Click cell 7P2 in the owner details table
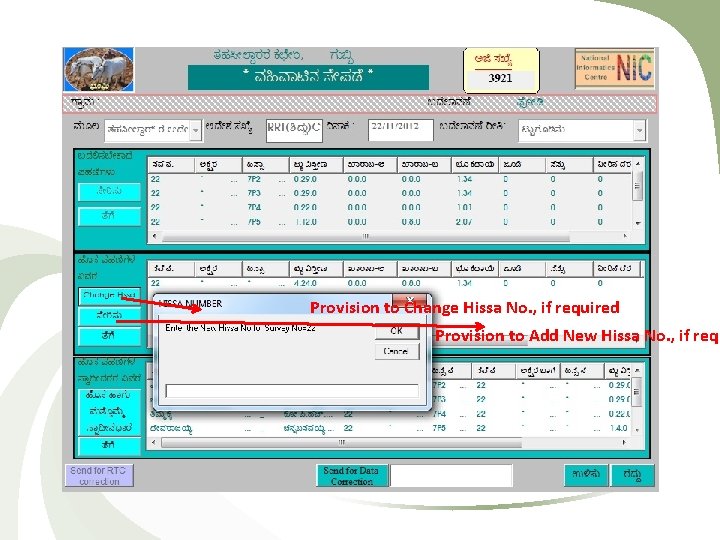720x540 pixels. pyautogui.click(x=439, y=385)
